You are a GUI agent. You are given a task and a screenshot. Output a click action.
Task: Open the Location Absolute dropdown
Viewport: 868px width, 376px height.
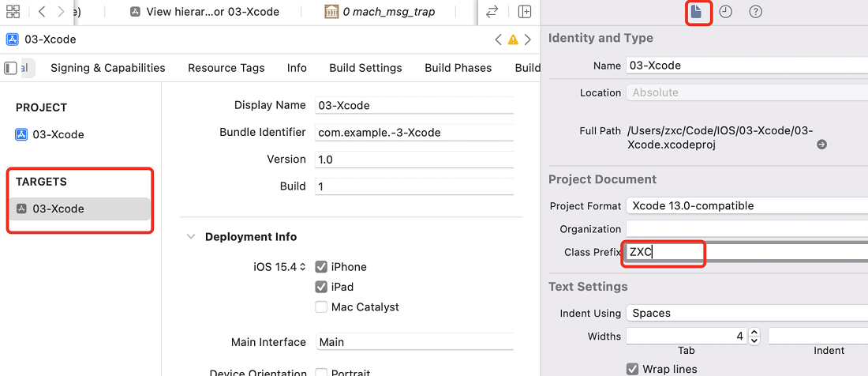pos(746,92)
